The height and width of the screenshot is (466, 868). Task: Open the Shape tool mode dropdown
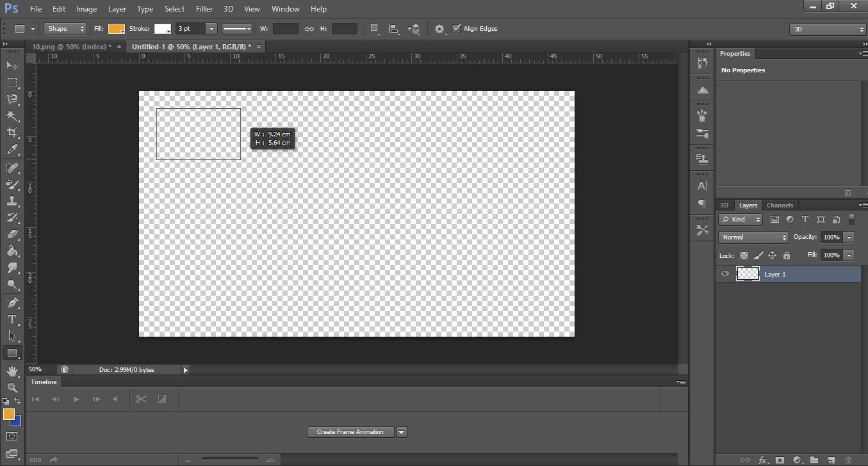coord(65,29)
